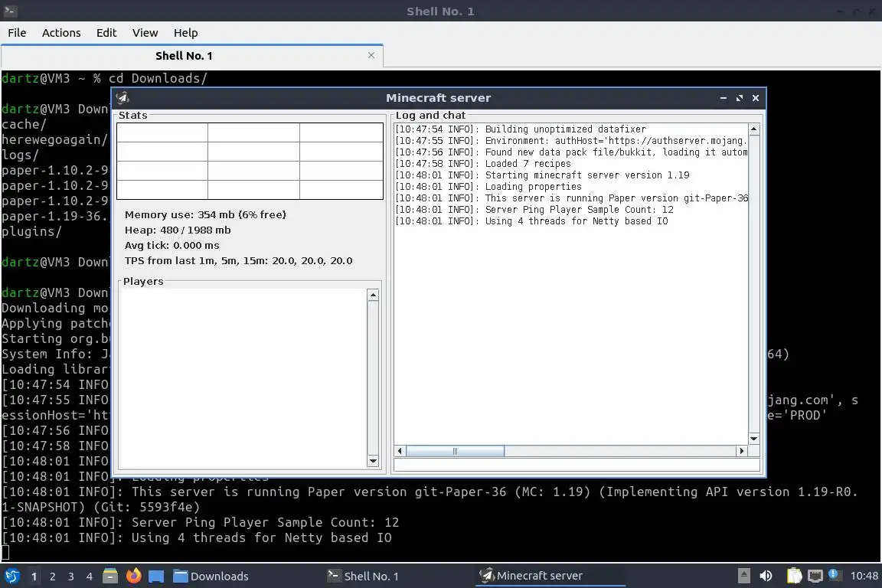Viewport: 882px width, 588px height.
Task: Click the log horizontal scrollbar thumb
Action: tap(455, 451)
